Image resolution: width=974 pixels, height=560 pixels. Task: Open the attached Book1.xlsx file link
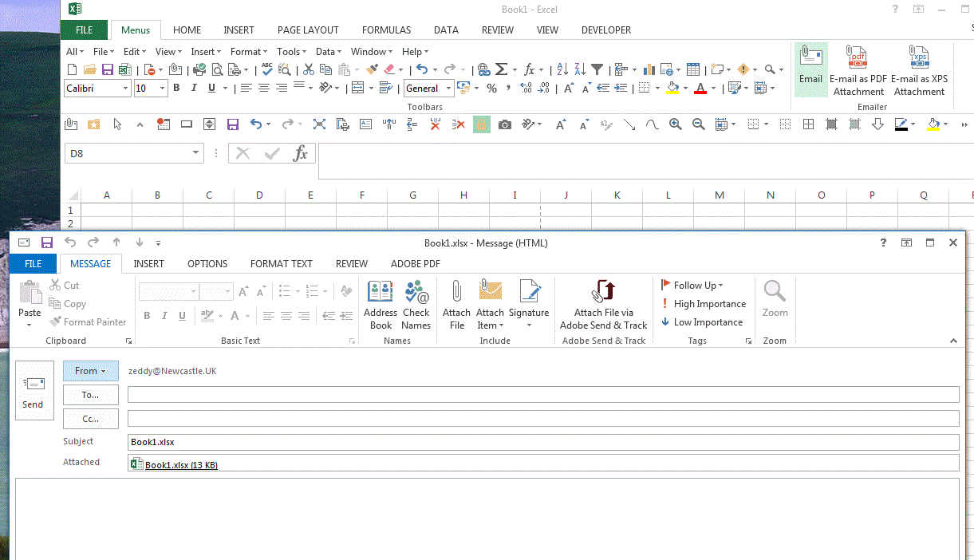pyautogui.click(x=180, y=464)
